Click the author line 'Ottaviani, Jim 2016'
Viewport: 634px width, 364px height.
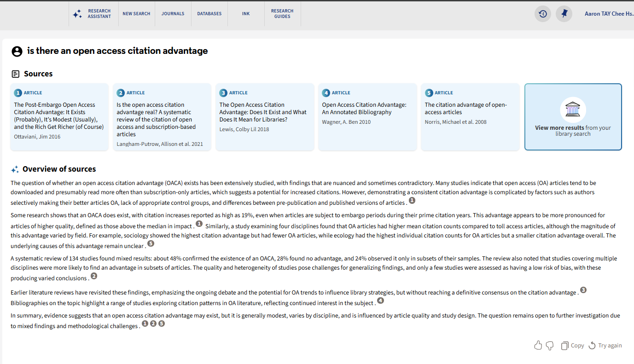[x=37, y=137]
